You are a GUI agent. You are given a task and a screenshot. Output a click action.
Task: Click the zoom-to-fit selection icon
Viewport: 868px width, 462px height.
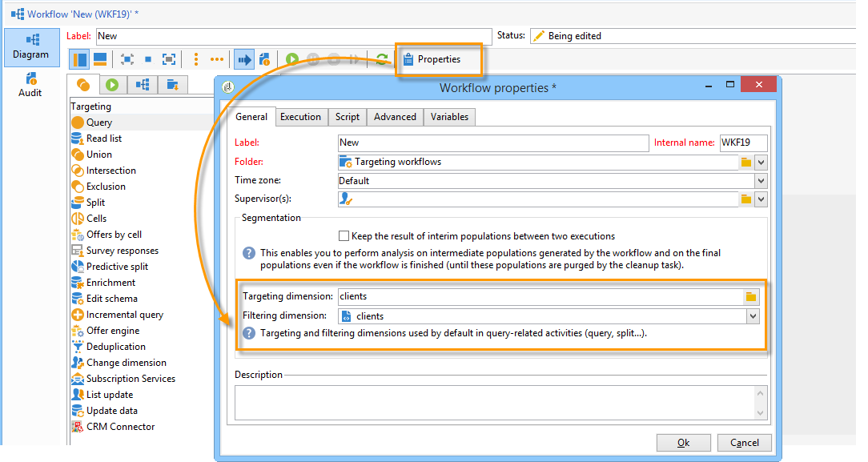pyautogui.click(x=127, y=59)
